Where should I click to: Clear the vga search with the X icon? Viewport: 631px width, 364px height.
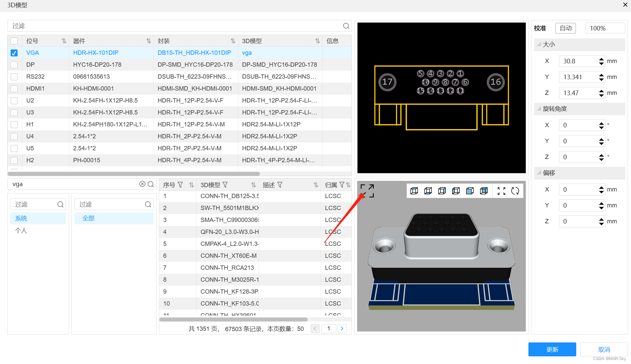[142, 184]
